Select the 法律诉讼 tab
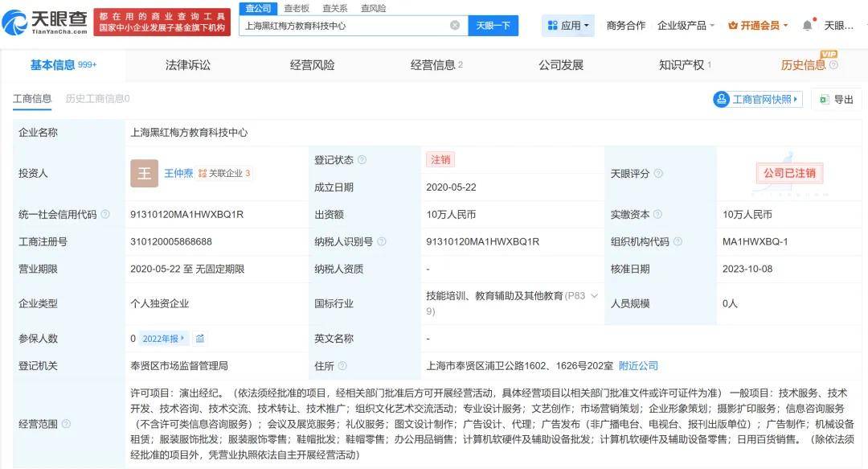The height and width of the screenshot is (469, 868). (187, 65)
